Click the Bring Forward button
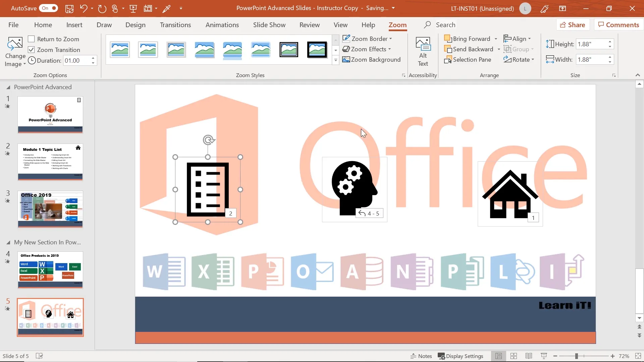Screen dimensions: 644x362 pos(467,39)
